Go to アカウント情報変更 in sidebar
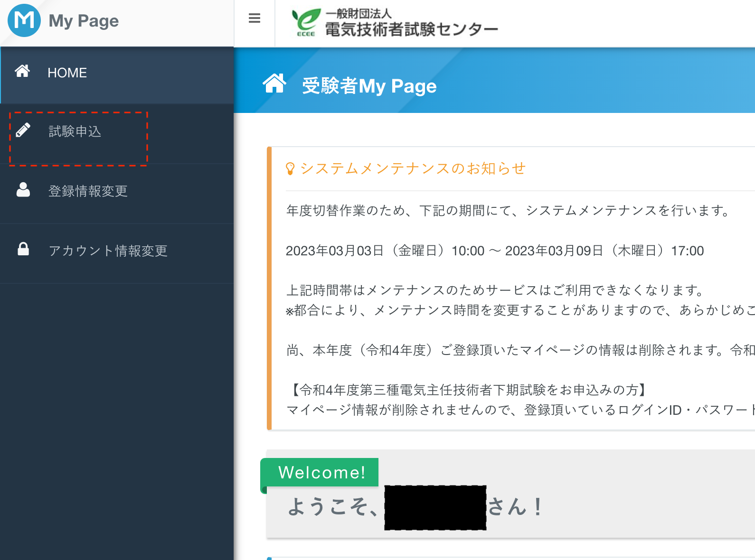This screenshot has width=755, height=560. click(x=108, y=251)
